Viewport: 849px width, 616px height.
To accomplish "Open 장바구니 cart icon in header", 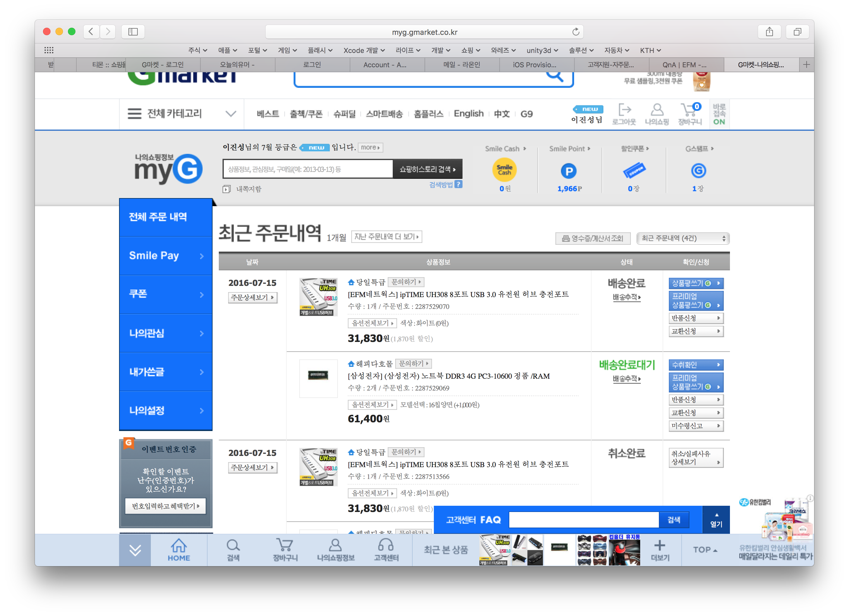I will 690,114.
